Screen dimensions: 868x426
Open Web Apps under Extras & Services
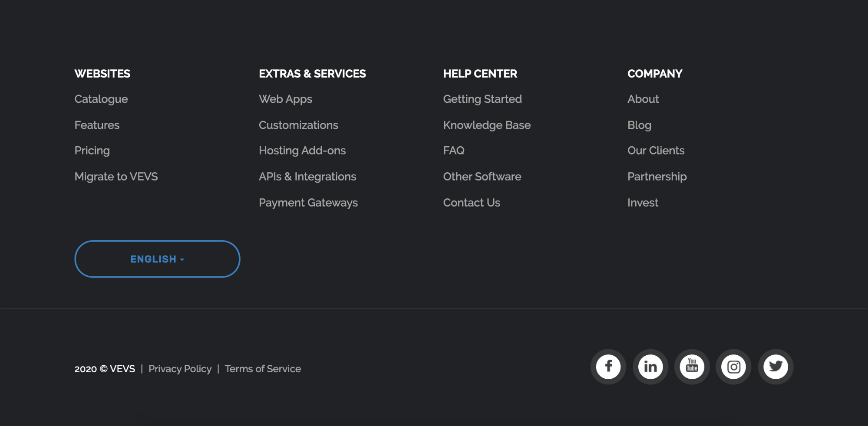[285, 99]
